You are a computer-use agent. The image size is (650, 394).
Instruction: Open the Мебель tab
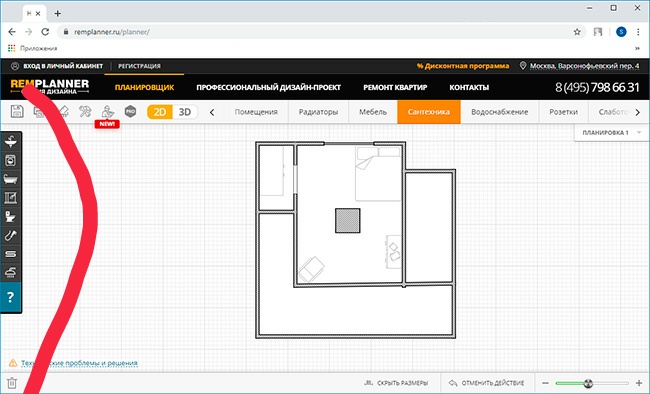[373, 112]
